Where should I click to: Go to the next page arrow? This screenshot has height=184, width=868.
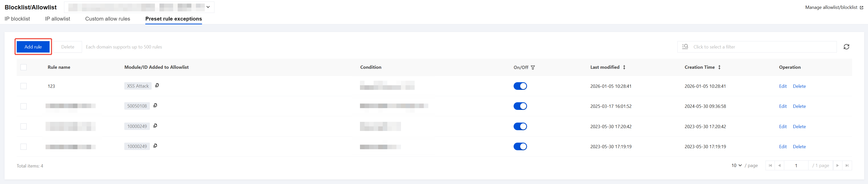[837, 165]
